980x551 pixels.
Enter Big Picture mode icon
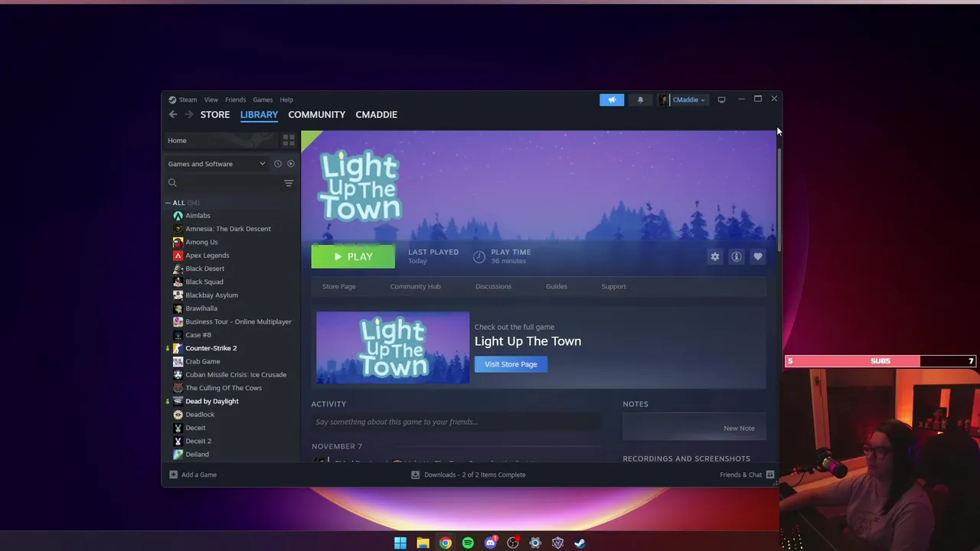pyautogui.click(x=721, y=99)
